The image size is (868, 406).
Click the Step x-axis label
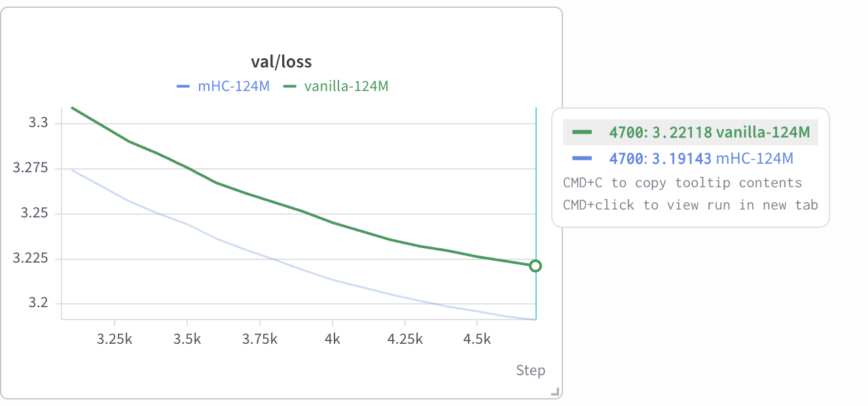coord(530,370)
